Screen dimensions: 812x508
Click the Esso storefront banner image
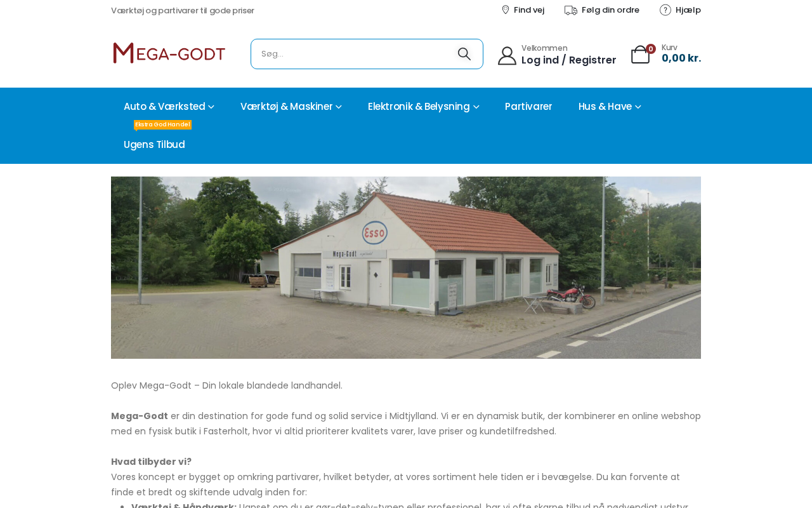406,267
